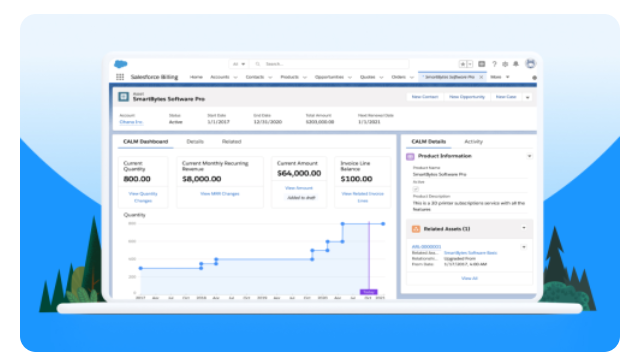
Task: Switch to the Activity tab
Action: click(x=473, y=141)
